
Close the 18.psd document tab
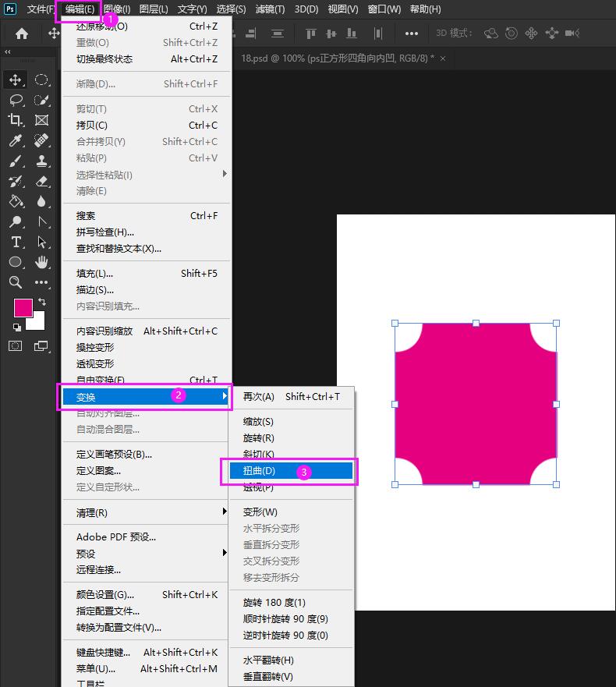443,58
